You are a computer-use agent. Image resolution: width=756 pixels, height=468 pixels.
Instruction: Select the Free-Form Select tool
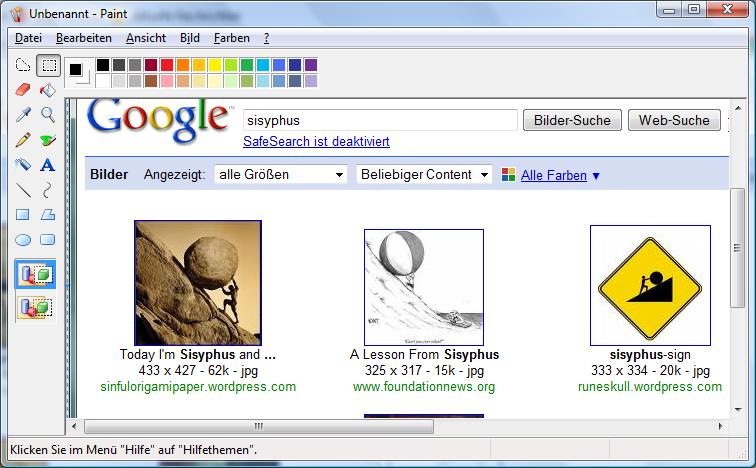[x=23, y=65]
